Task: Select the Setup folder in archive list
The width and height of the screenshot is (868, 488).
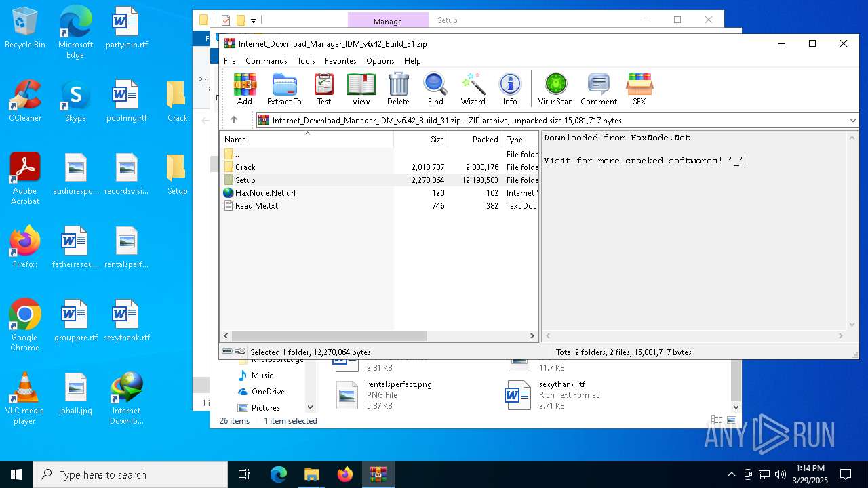Action: point(379,180)
